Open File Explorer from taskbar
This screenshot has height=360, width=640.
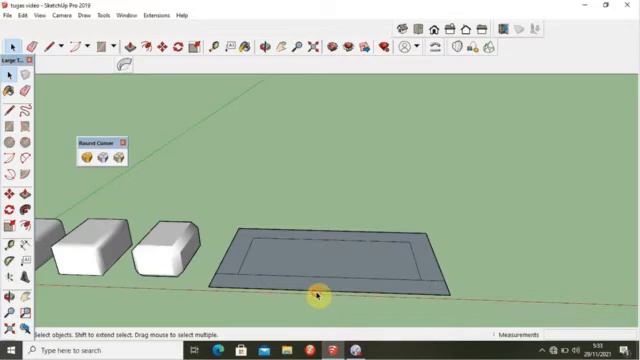coord(287,350)
